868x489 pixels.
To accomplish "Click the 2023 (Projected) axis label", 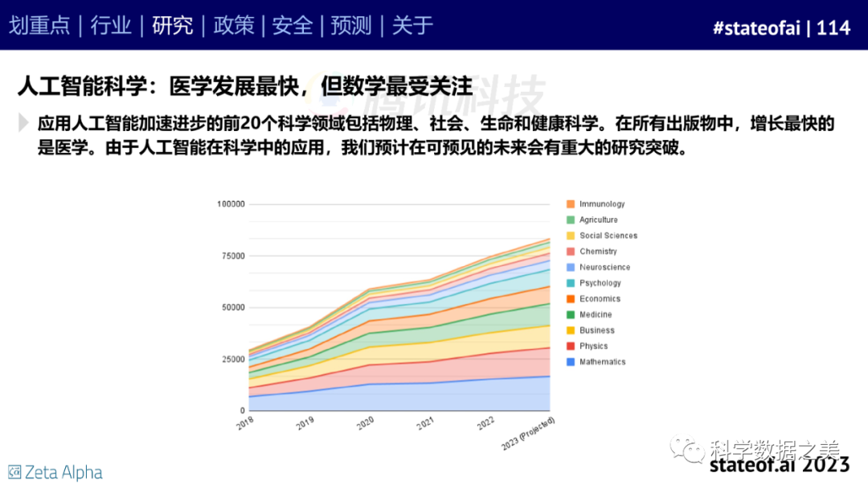I will click(529, 434).
